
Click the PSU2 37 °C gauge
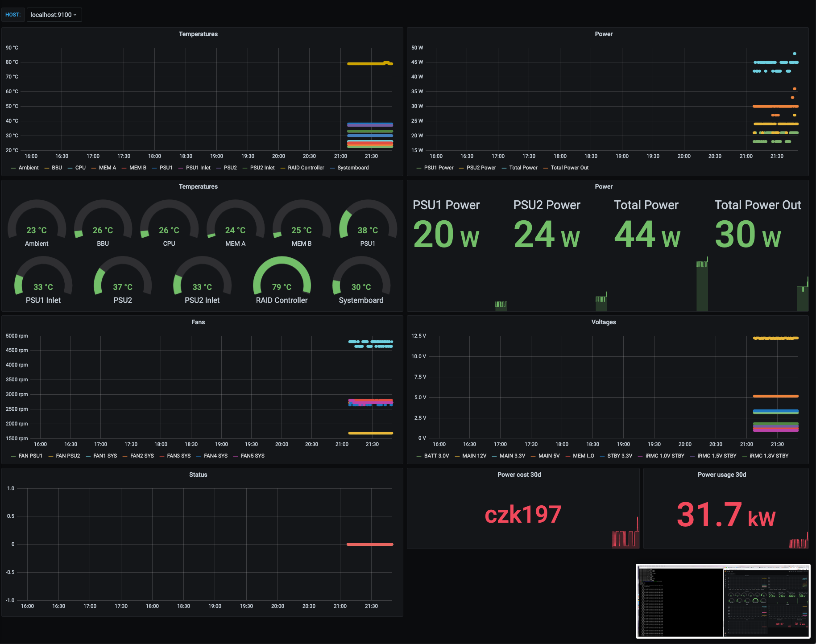(x=123, y=280)
